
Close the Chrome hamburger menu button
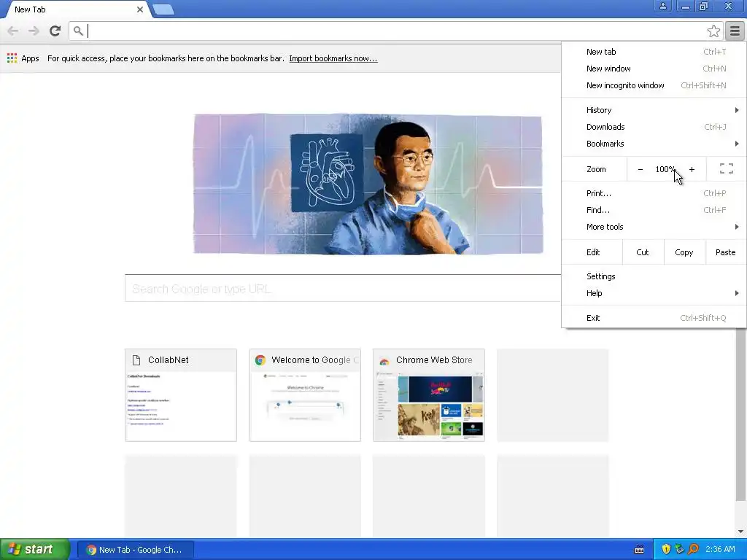735,31
